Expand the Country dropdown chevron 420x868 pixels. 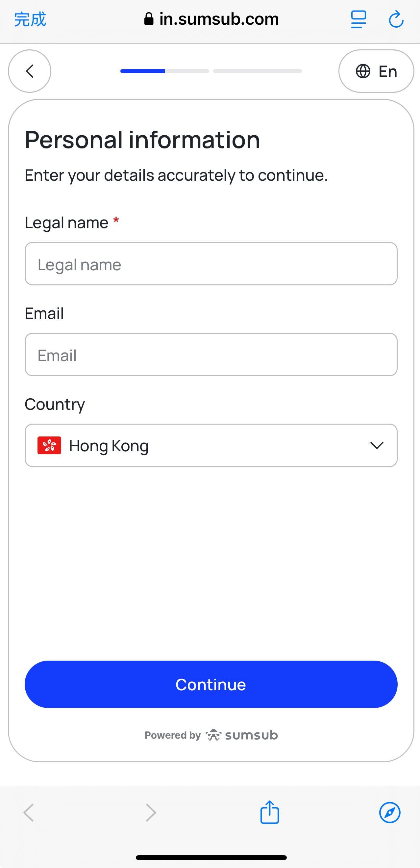coord(377,445)
